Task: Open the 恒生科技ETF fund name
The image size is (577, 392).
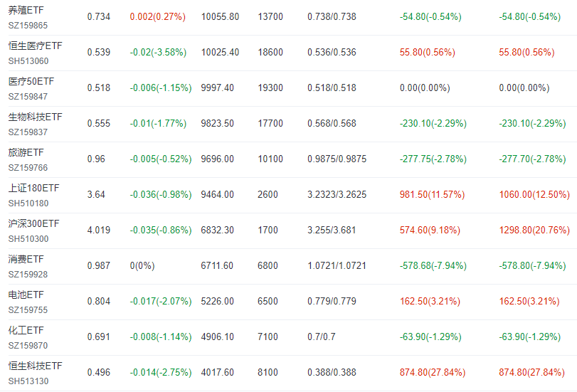Action: (x=36, y=366)
